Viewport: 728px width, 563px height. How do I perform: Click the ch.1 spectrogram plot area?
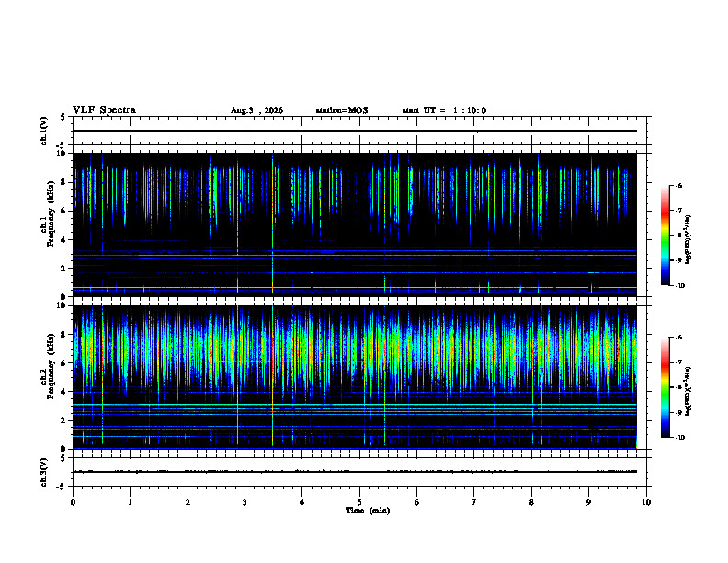click(355, 224)
